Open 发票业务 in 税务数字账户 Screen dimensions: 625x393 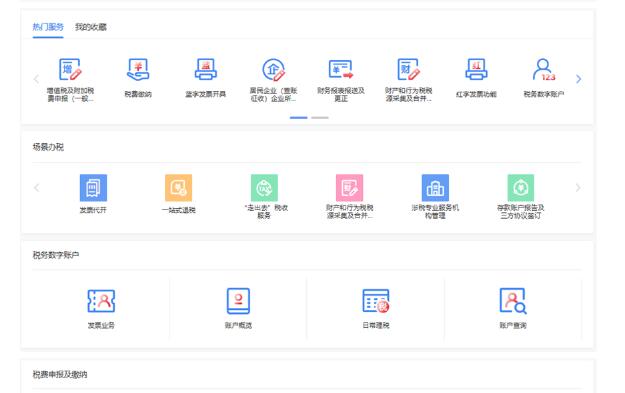coord(101,301)
